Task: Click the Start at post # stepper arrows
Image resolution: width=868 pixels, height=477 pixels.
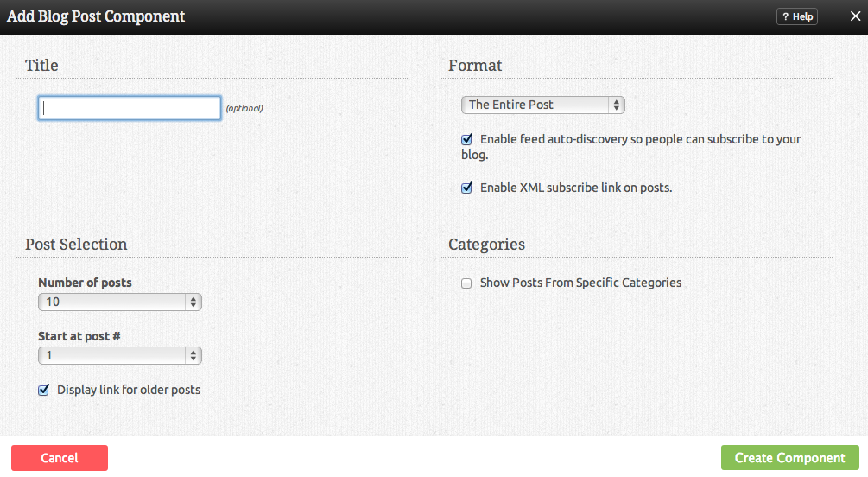Action: (193, 355)
